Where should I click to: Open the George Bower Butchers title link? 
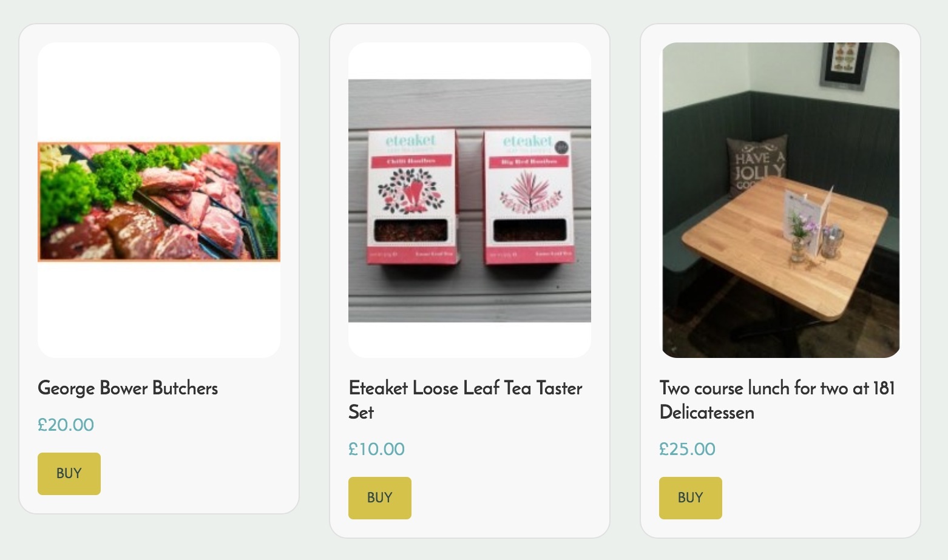click(127, 388)
